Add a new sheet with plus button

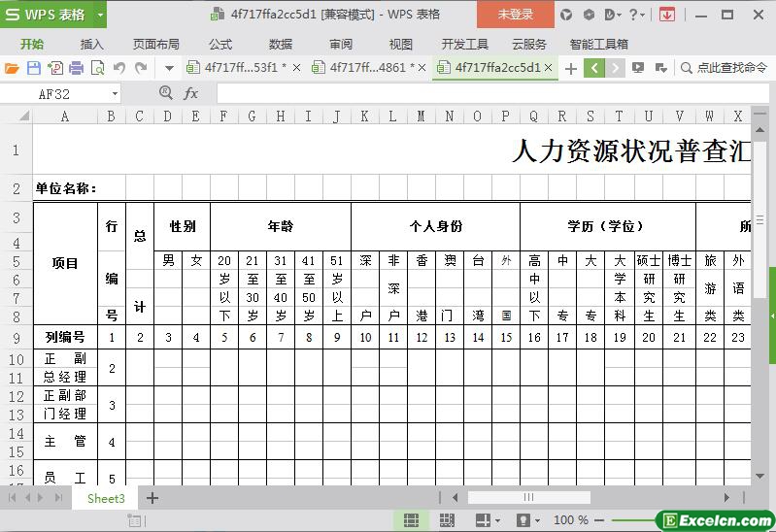[152, 498]
